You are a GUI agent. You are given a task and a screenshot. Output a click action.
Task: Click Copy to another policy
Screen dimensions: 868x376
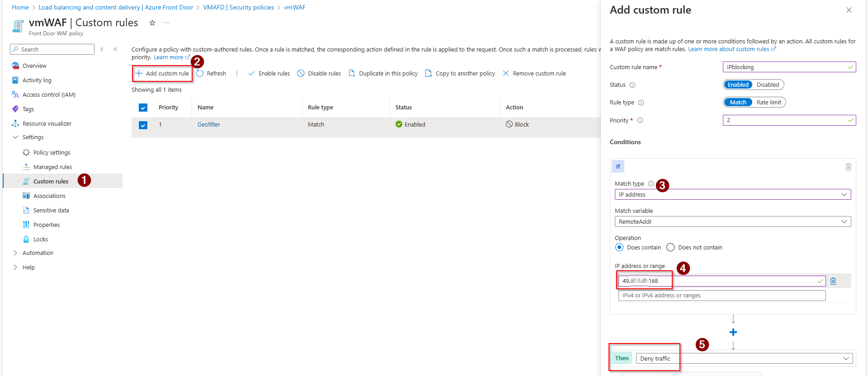(460, 73)
